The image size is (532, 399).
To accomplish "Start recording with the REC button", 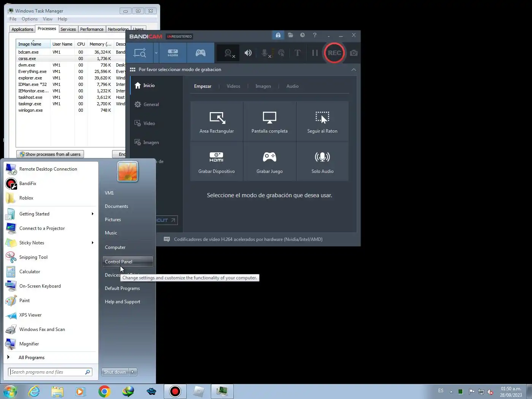I will (334, 53).
